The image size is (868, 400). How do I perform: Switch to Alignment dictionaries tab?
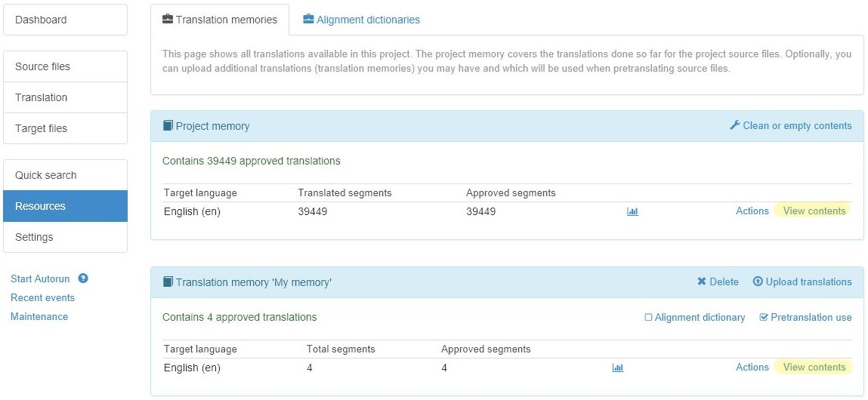coord(367,20)
